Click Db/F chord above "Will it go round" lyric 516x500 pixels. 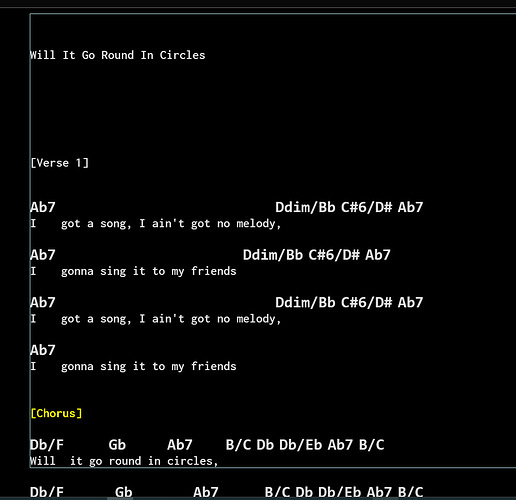47,445
